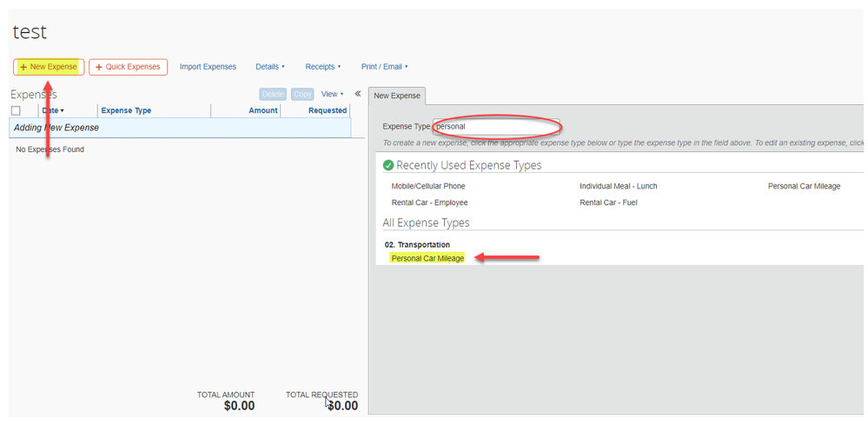Collapse the expenses panel with double chevron
Screen dimensions: 868x425
coord(358,94)
